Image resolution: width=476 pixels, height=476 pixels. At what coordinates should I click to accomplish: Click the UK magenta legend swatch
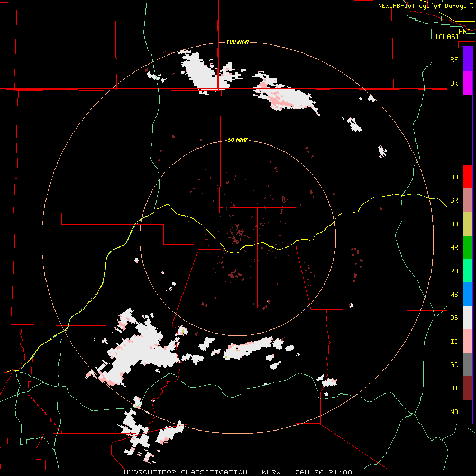pos(467,83)
